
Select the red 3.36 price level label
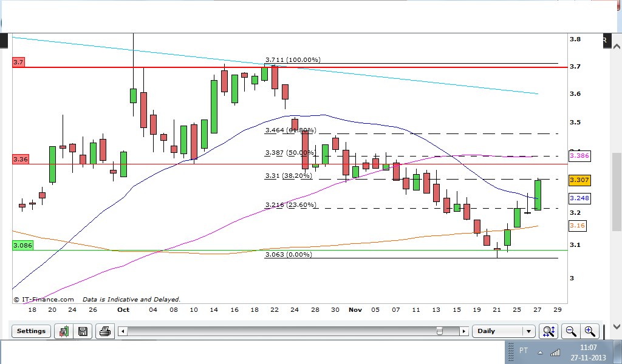pyautogui.click(x=21, y=159)
